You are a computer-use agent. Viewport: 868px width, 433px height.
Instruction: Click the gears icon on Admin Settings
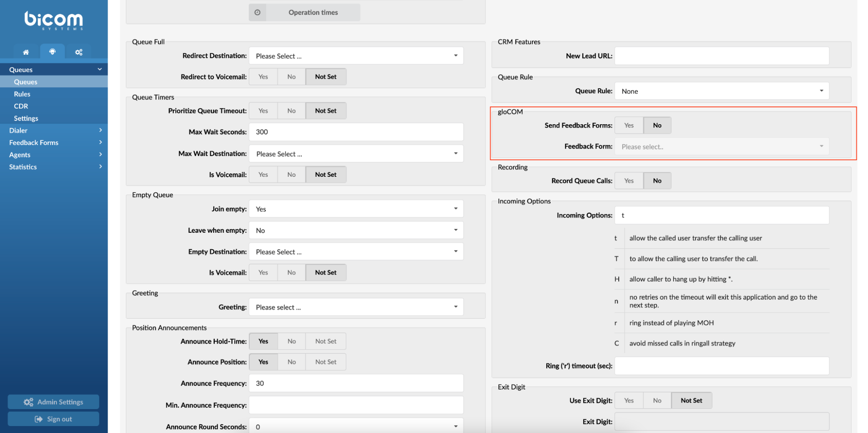click(x=28, y=402)
